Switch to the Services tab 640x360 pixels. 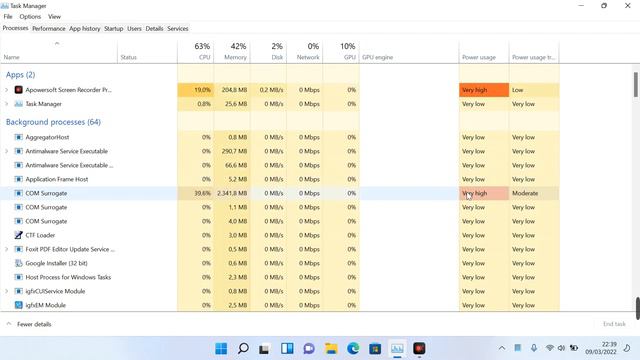(178, 29)
